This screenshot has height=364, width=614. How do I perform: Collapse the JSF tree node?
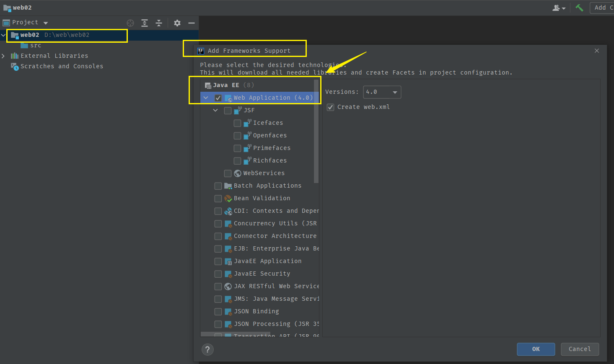(x=215, y=111)
